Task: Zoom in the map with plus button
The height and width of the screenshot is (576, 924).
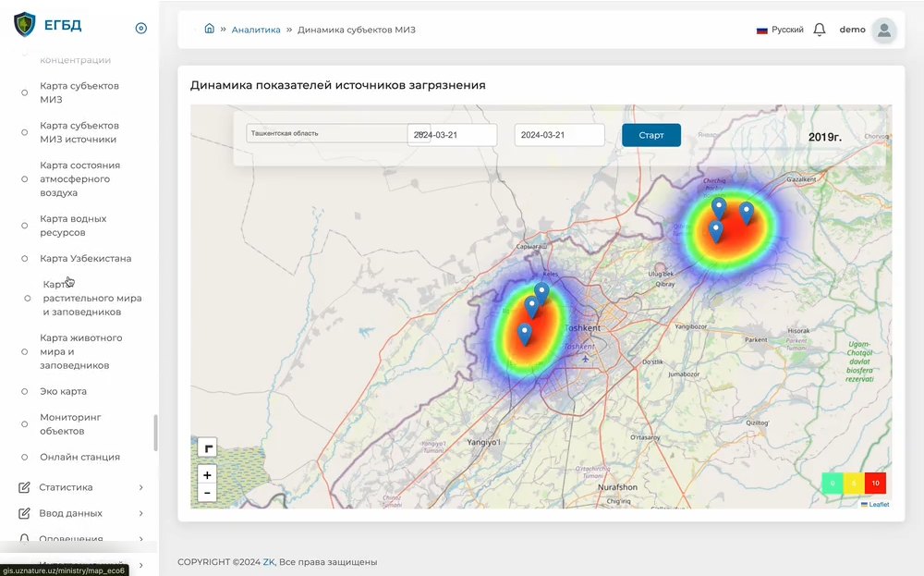Action: (207, 474)
